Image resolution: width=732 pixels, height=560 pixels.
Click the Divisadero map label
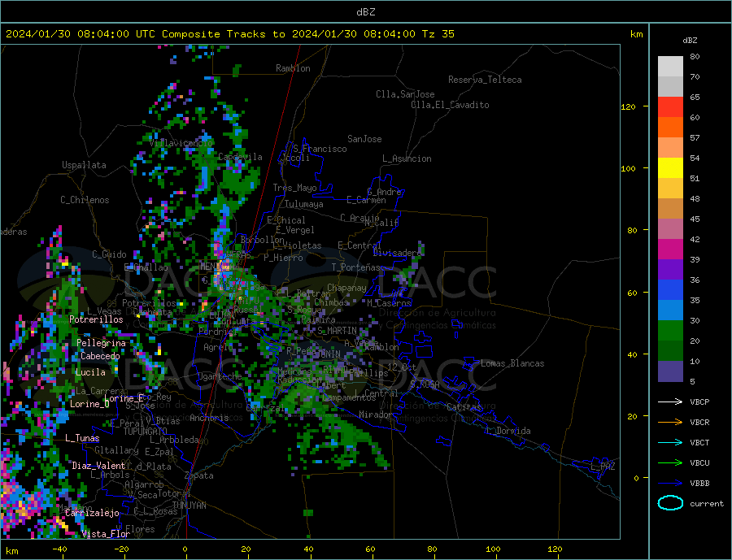point(397,253)
